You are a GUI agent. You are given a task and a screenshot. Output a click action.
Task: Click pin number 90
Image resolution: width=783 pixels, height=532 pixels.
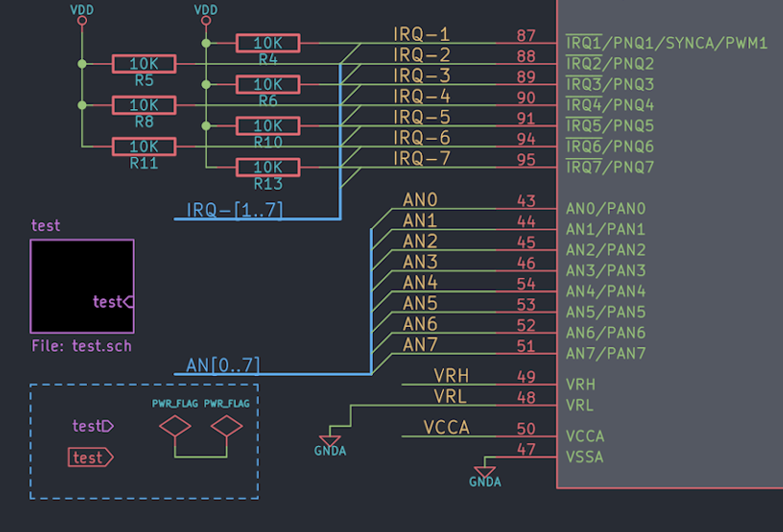point(526,98)
